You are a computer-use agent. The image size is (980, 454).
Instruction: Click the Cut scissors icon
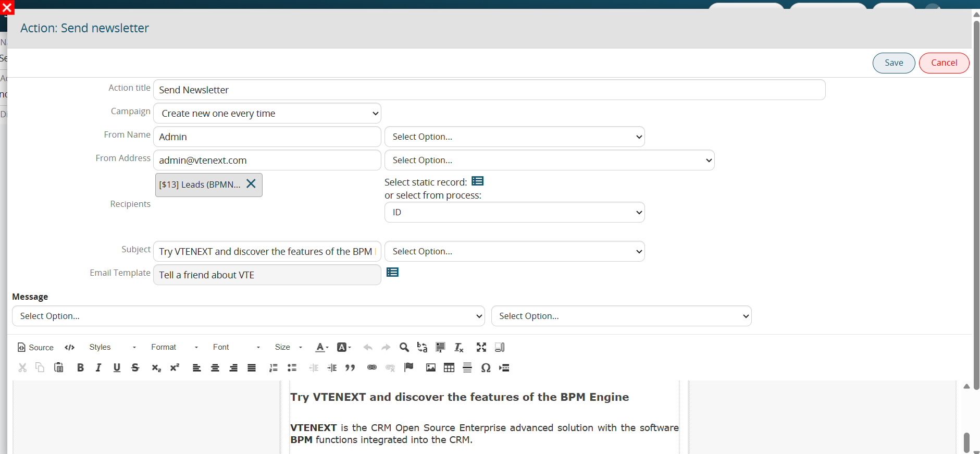22,367
